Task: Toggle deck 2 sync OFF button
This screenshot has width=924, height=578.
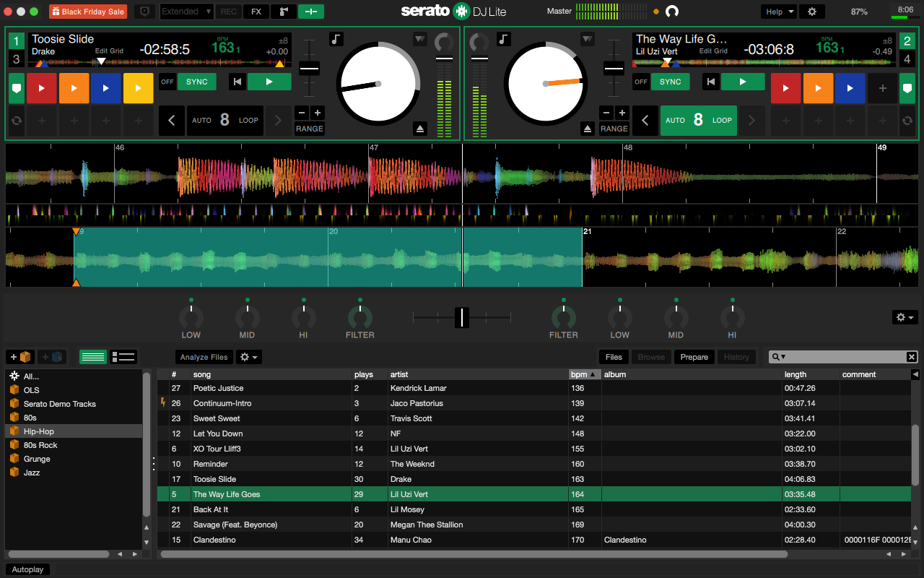Action: [x=641, y=82]
